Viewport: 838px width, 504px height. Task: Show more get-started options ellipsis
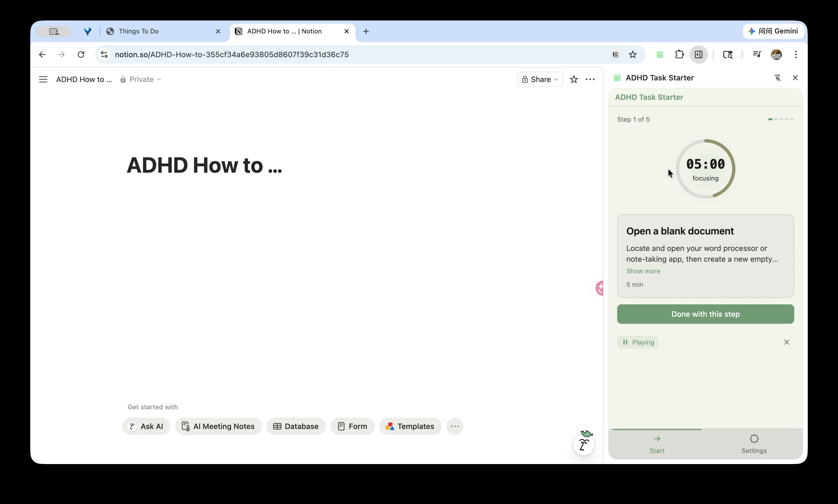point(455,426)
